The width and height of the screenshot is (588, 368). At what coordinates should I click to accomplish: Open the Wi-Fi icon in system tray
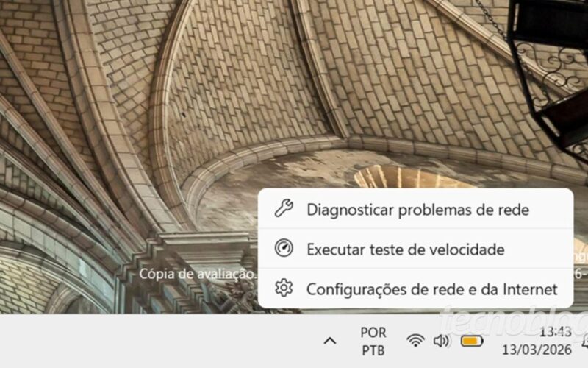coord(415,341)
